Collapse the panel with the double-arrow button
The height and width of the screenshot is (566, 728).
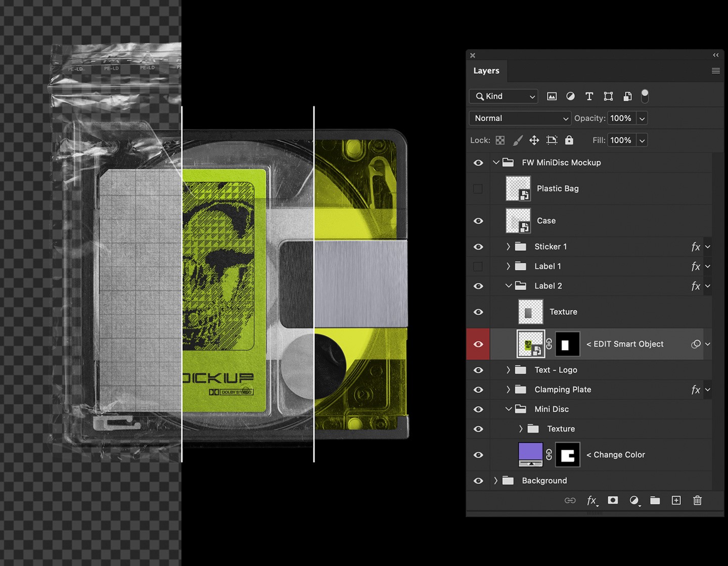pyautogui.click(x=715, y=55)
